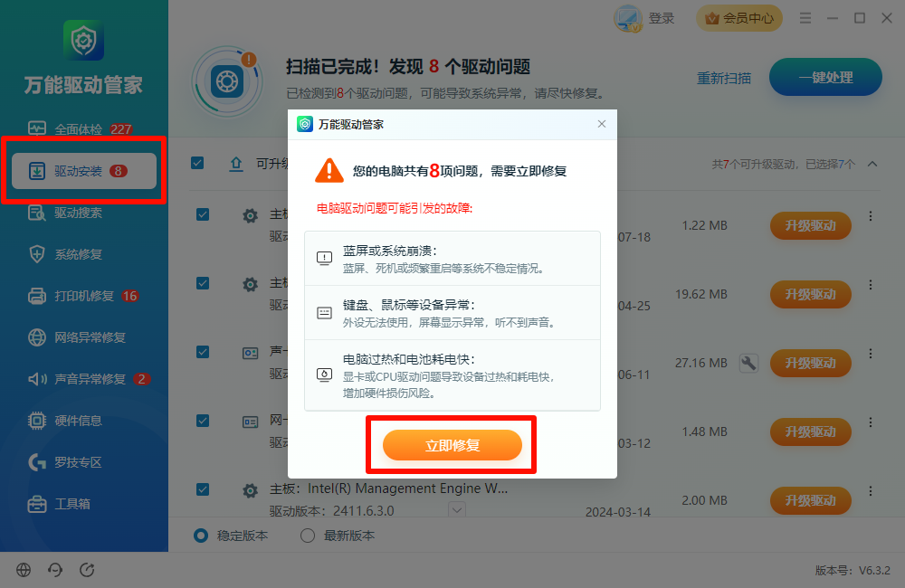
Task: Open more options for the 1.48 MB driver
Action: coord(871,422)
